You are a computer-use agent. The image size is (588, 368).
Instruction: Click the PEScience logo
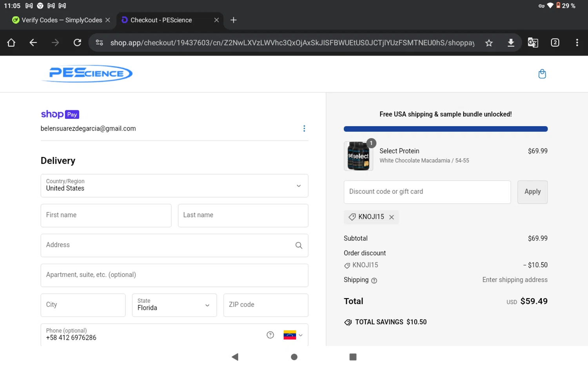point(87,73)
